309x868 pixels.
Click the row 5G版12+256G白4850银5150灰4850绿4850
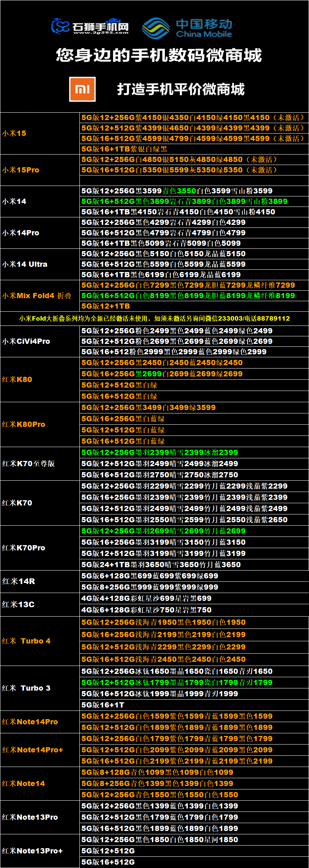pyautogui.click(x=194, y=159)
